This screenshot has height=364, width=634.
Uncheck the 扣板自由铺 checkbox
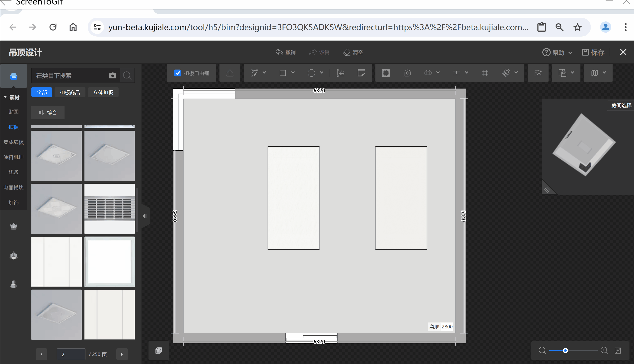coord(178,73)
